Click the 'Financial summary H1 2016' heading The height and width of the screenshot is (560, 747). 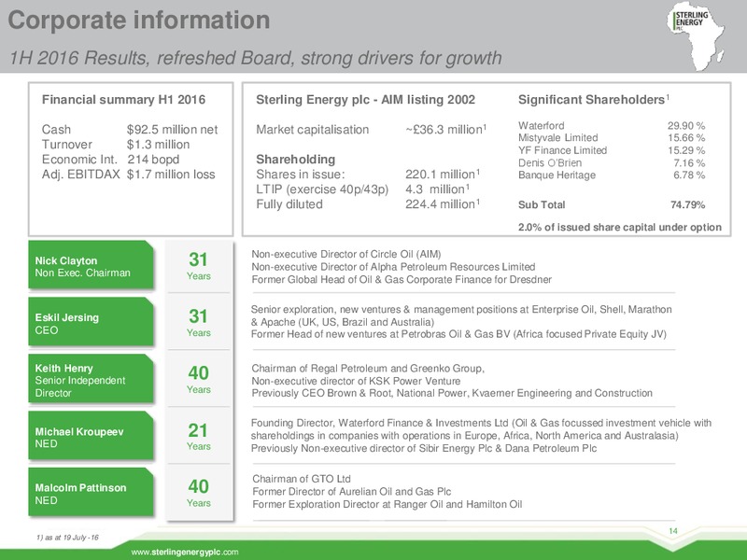(123, 100)
